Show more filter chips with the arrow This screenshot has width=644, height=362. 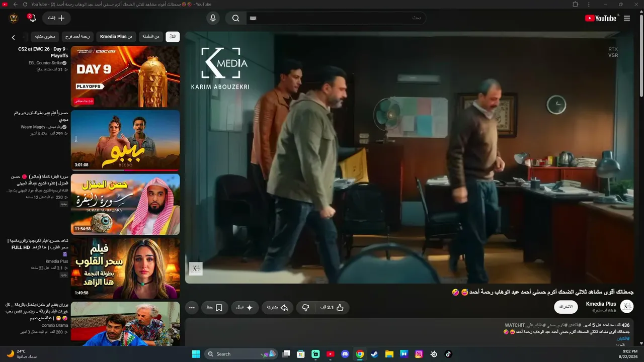point(14,37)
